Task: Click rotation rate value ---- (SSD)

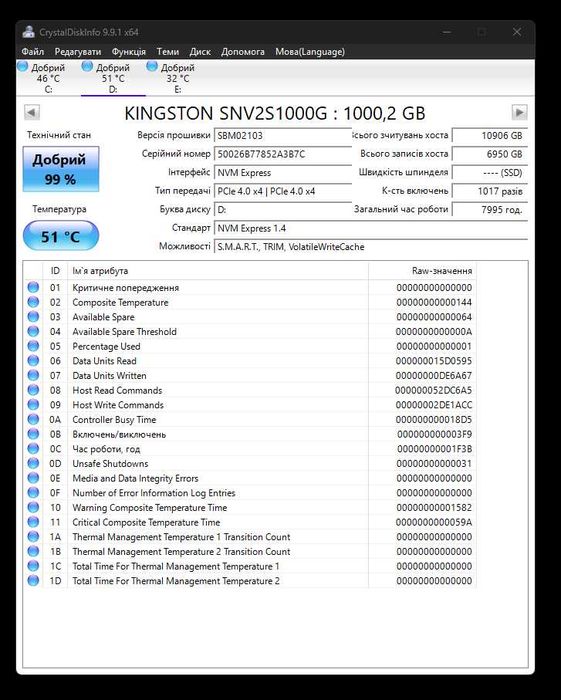Action: coord(490,173)
